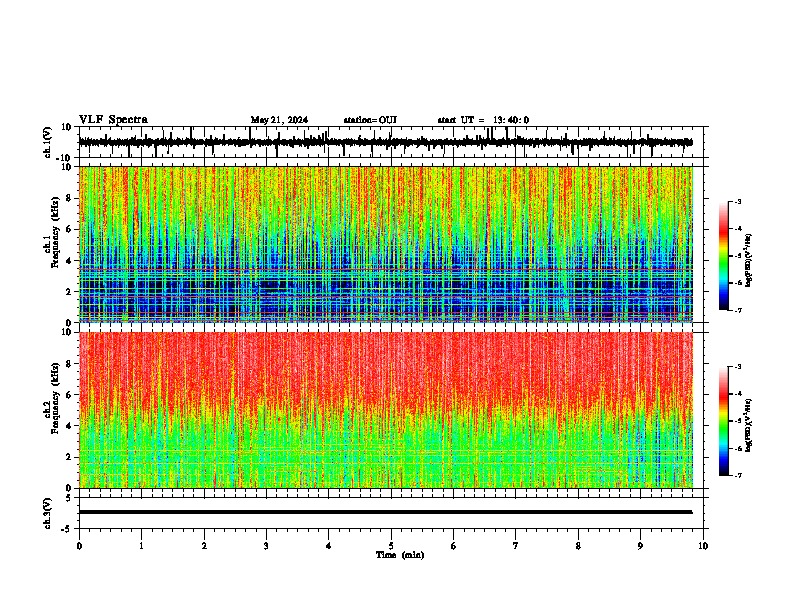Click the "-7" label on ch.2 color bar
The width and height of the screenshot is (792, 612).
(x=737, y=475)
